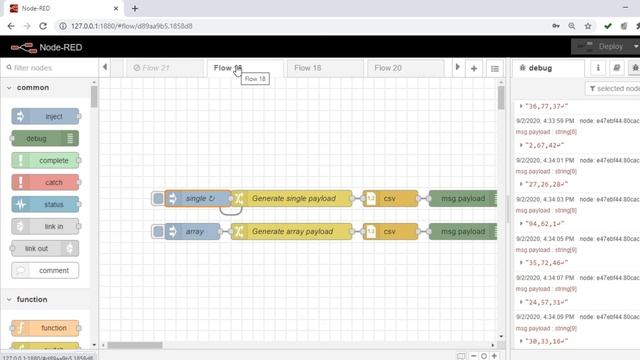Click the Node-RED logo in header
The image size is (640, 360).
[46, 47]
